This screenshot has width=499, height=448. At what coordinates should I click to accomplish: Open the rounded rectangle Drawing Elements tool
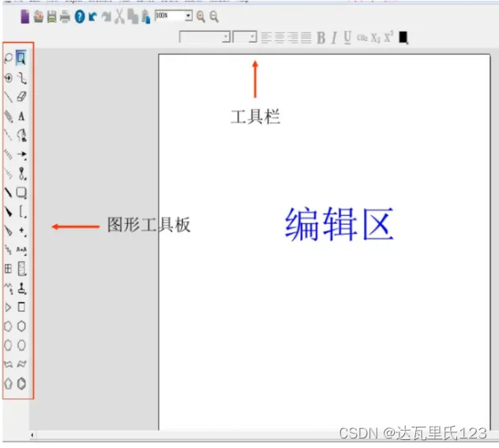point(21,193)
